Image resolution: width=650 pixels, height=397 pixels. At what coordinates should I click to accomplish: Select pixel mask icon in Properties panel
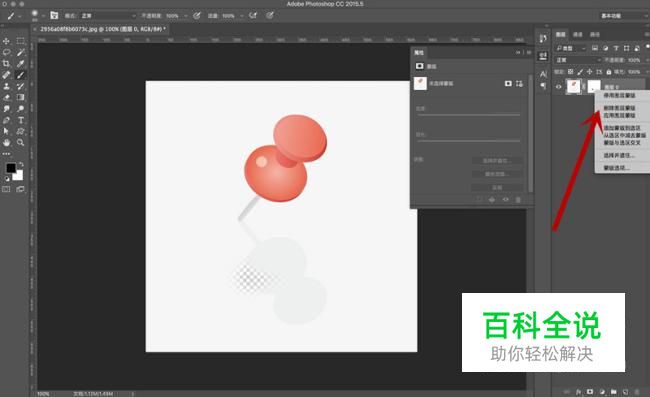point(508,84)
